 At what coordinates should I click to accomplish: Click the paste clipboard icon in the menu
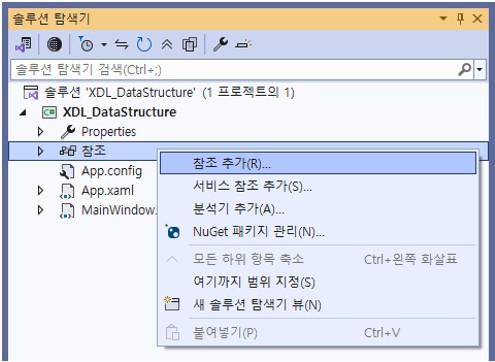pos(172,332)
